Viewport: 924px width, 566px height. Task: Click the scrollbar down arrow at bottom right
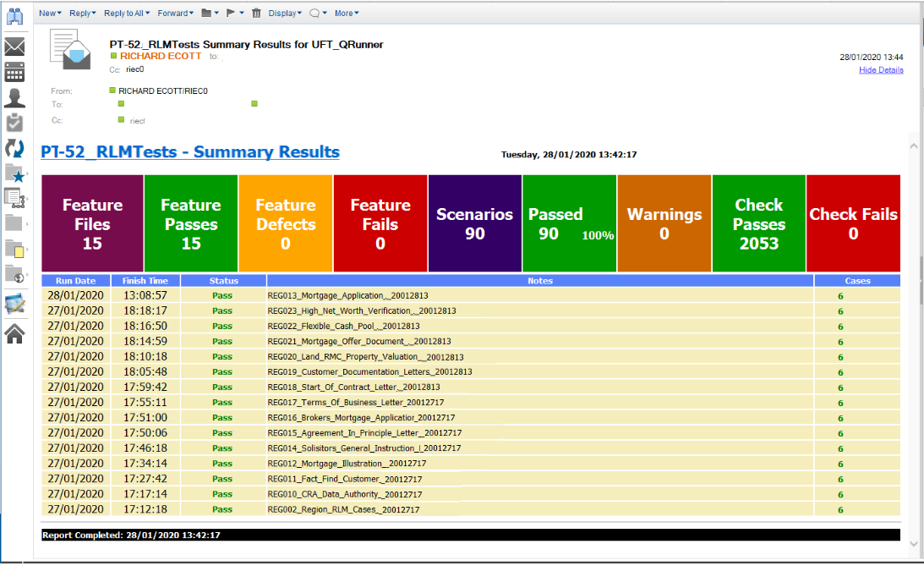click(911, 543)
